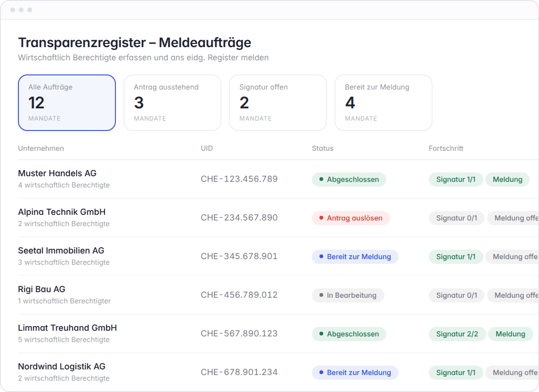Click Signatur 2/2 progress chip
This screenshot has width=539, height=392.
pyautogui.click(x=457, y=334)
